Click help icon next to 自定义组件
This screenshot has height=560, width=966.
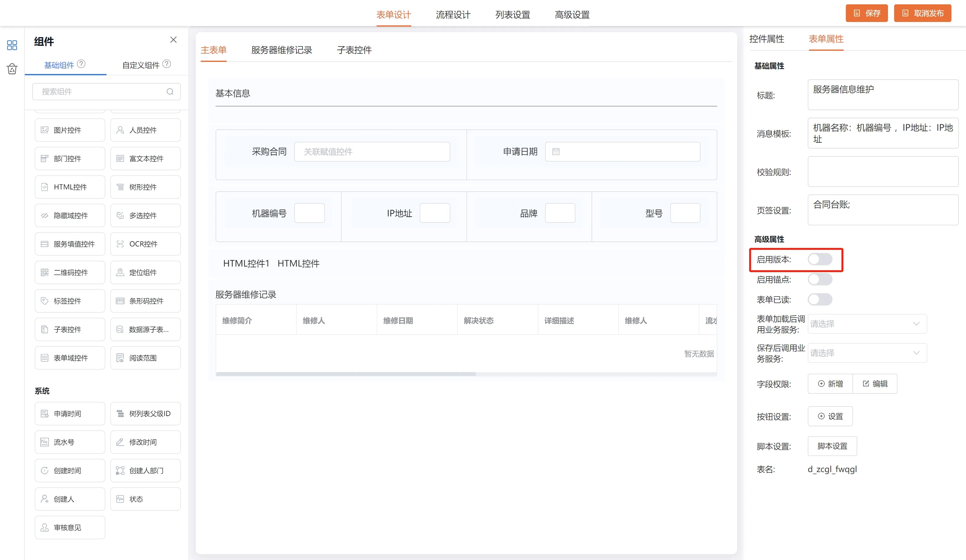[167, 64]
